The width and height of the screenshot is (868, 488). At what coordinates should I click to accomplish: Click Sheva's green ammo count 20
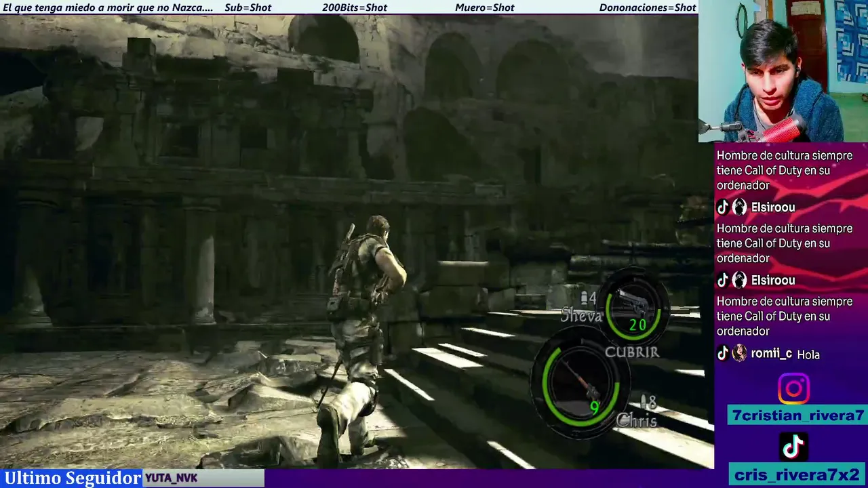(637, 325)
